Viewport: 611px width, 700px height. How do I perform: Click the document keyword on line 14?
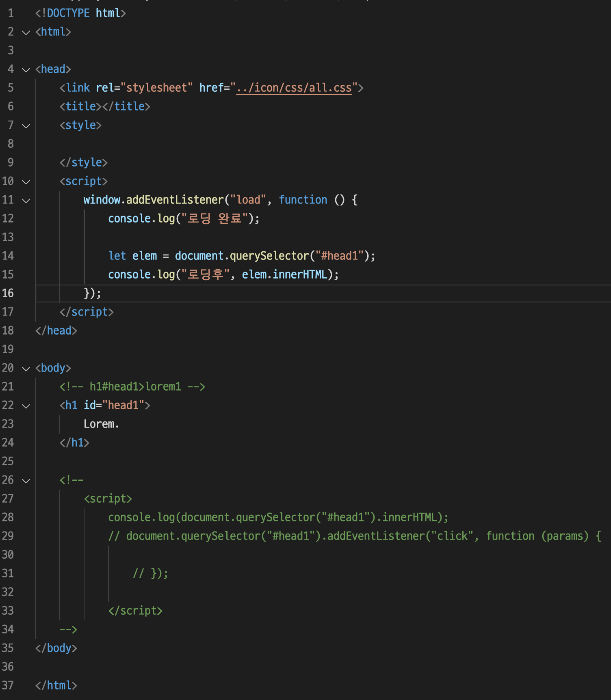tap(199, 256)
